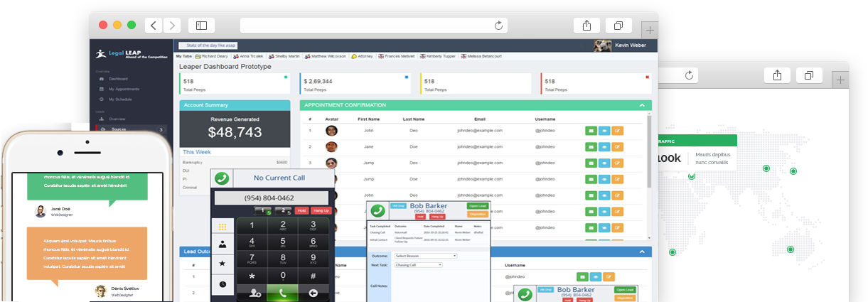Image resolution: width=868 pixels, height=302 pixels.
Task: Tap the add contact key on dial pad
Action: pyautogui.click(x=252, y=293)
